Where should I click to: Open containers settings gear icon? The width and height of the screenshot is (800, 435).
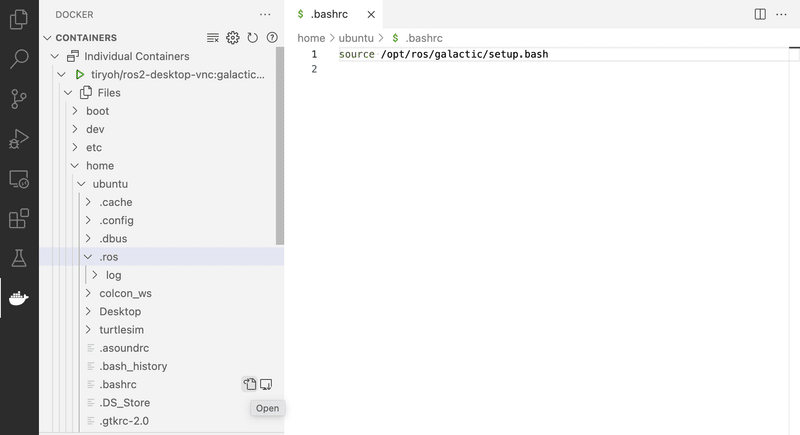(x=233, y=38)
